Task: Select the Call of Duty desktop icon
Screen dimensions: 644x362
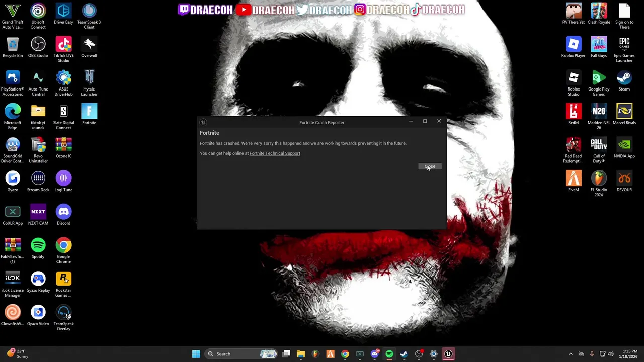Action: [x=599, y=150]
